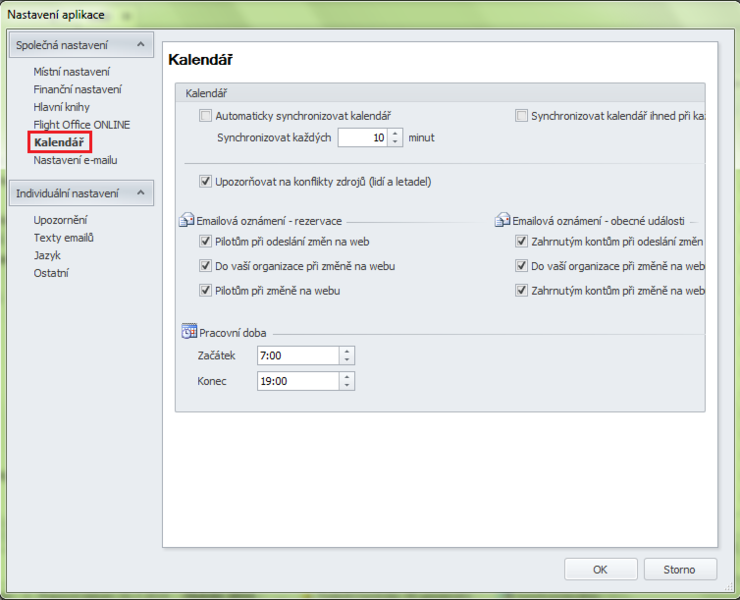
Task: Enable 'Automaticky synchronizovat kalendář' checkbox
Action: [x=206, y=116]
